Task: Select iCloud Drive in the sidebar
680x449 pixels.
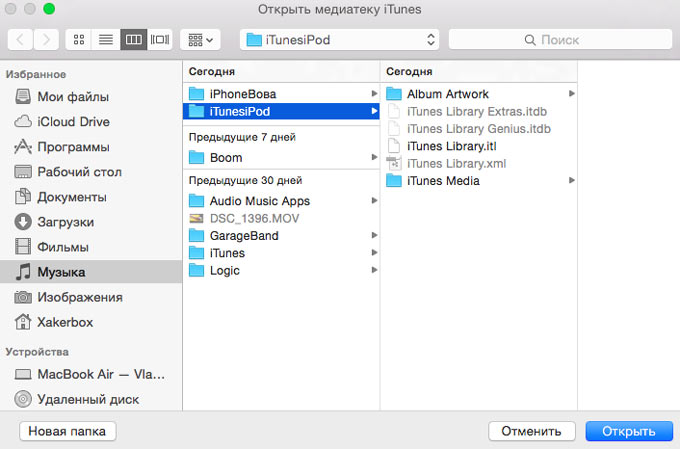Action: pyautogui.click(x=91, y=122)
